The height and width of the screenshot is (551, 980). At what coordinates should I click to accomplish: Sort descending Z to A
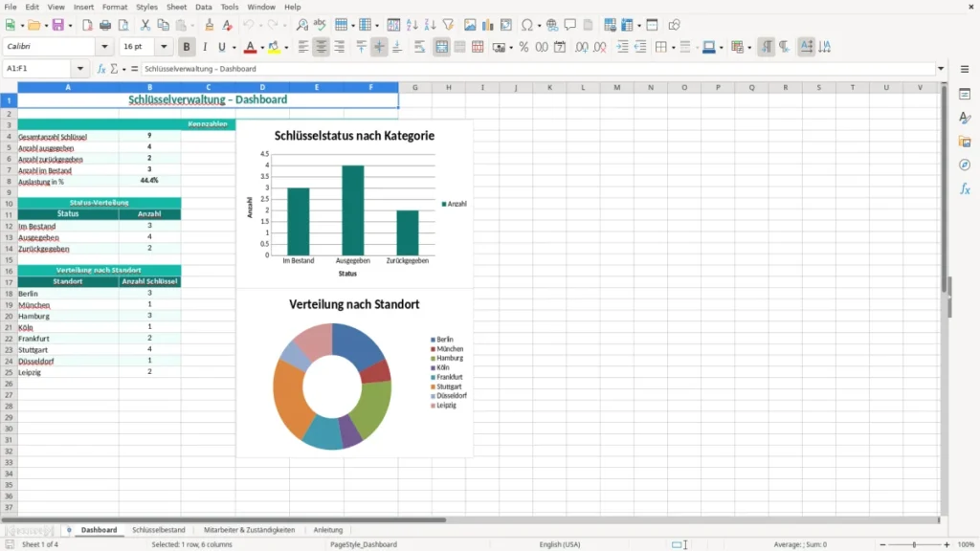tap(430, 25)
